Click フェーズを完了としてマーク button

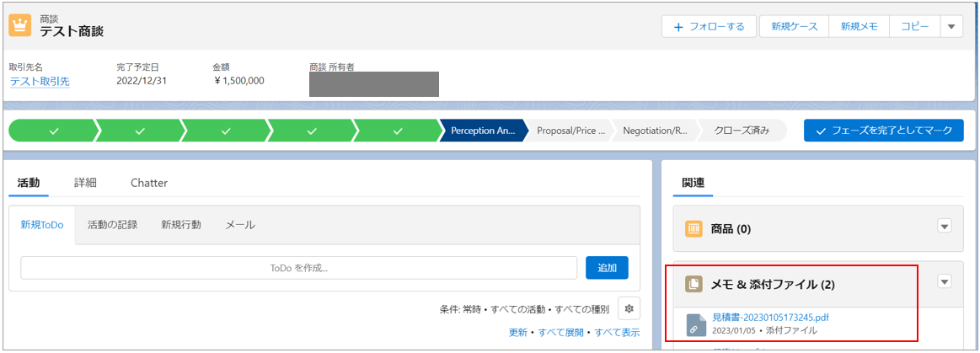tap(883, 131)
